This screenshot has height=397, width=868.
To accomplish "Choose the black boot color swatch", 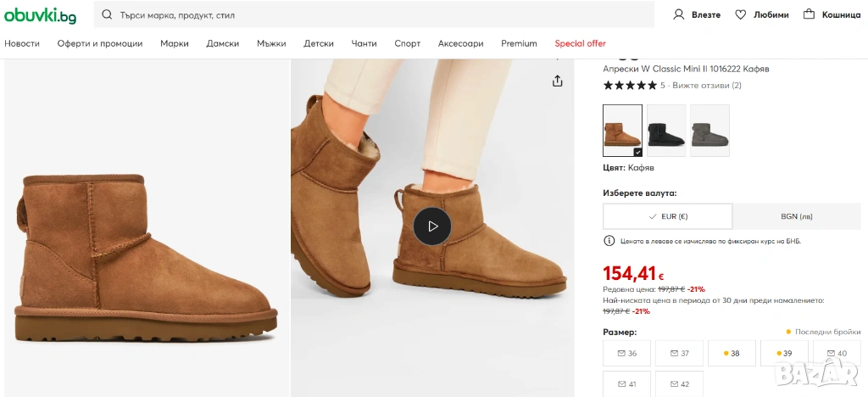I will point(665,131).
